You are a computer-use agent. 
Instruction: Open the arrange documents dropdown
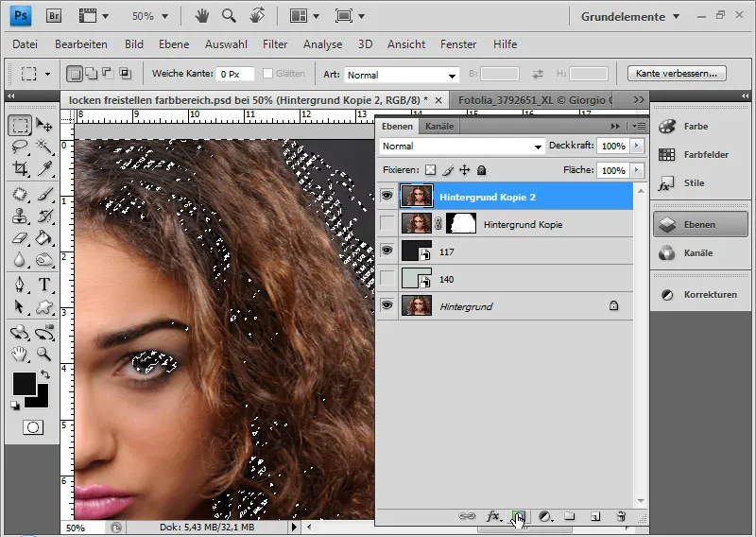304,16
